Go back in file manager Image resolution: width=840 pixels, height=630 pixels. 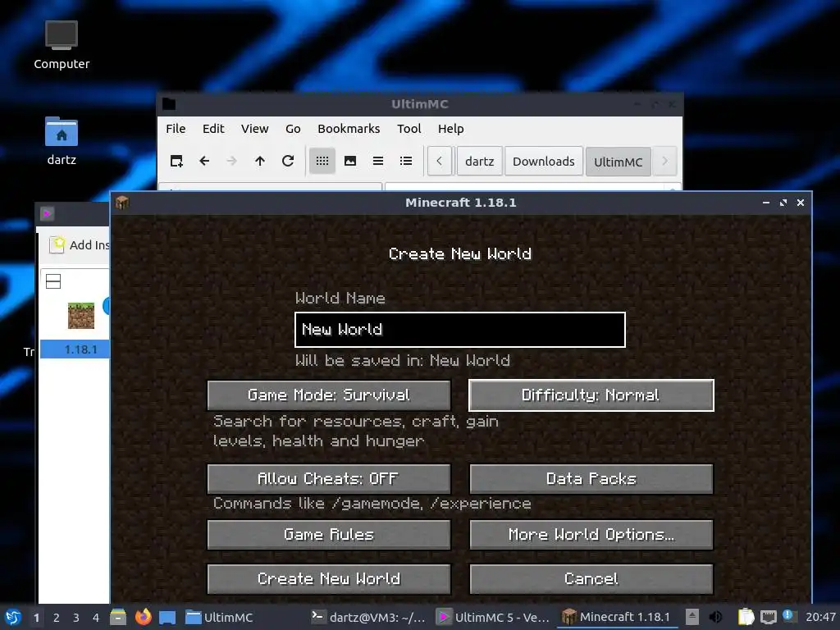[x=204, y=161]
